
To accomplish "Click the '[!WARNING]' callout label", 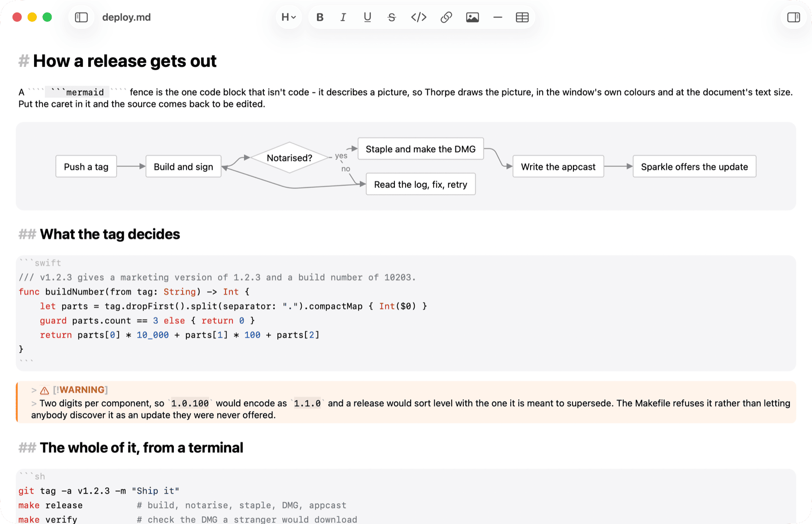I will (x=80, y=390).
